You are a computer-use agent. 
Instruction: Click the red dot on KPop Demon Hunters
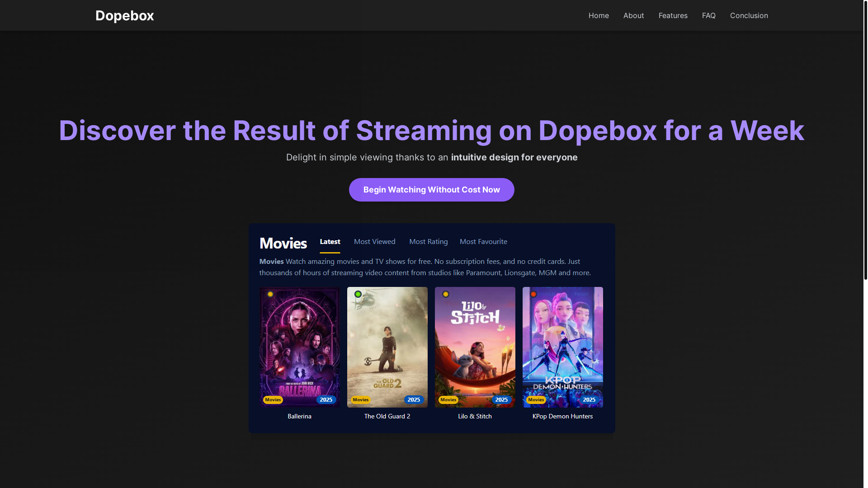[x=533, y=294]
